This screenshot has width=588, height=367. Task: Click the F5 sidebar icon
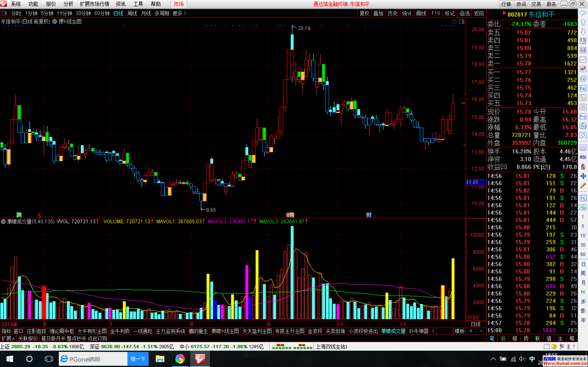click(583, 198)
